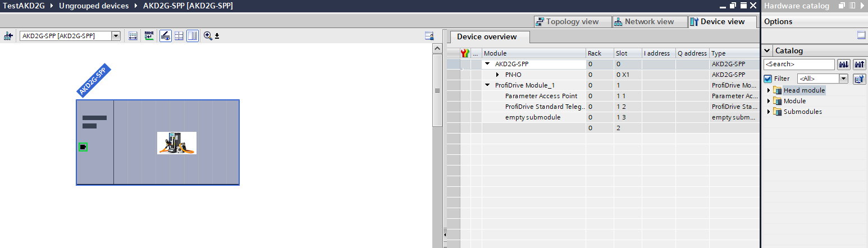Click the catalog Search input field
This screenshot has height=248, width=868.
click(799, 65)
